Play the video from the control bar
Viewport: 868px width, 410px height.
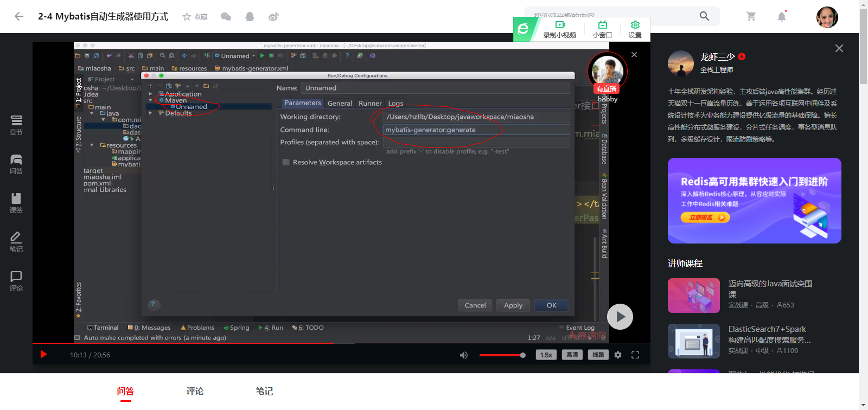44,355
